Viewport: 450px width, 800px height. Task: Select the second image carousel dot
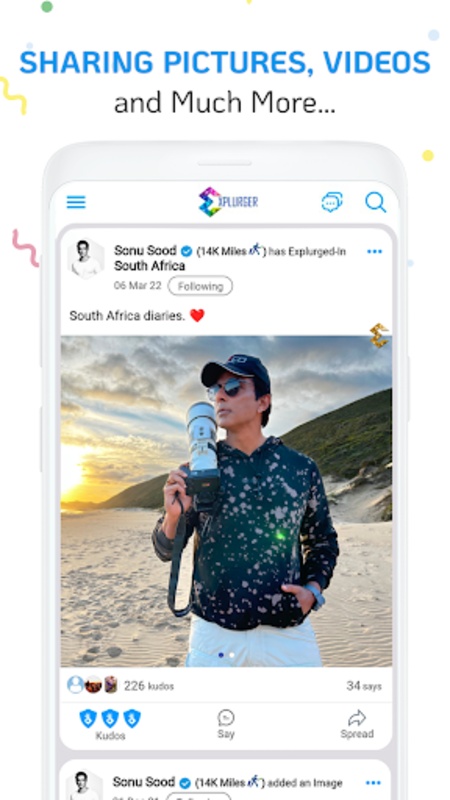click(x=232, y=655)
